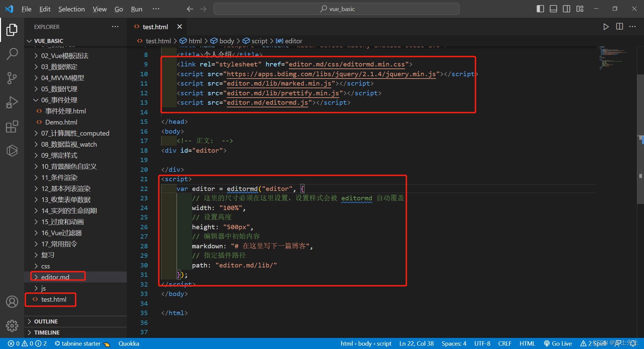Click the body breadcrumb item
The image size is (644, 349).
point(222,41)
